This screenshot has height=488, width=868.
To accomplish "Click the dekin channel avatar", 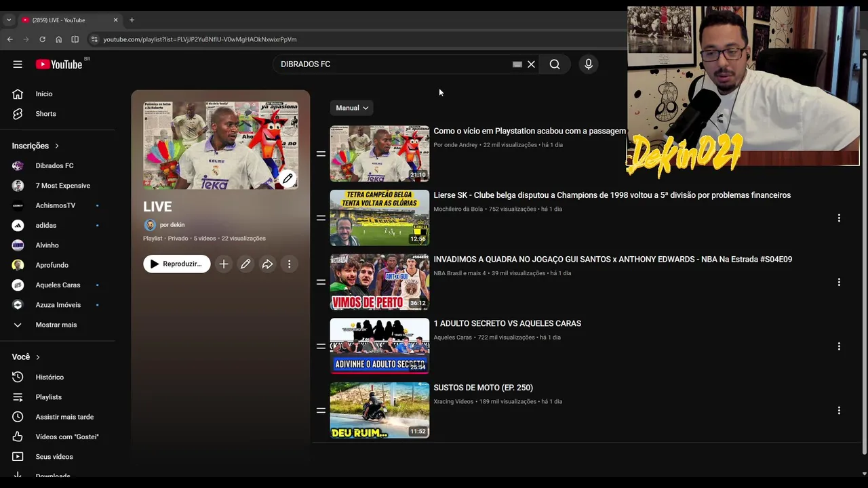I will click(x=150, y=225).
